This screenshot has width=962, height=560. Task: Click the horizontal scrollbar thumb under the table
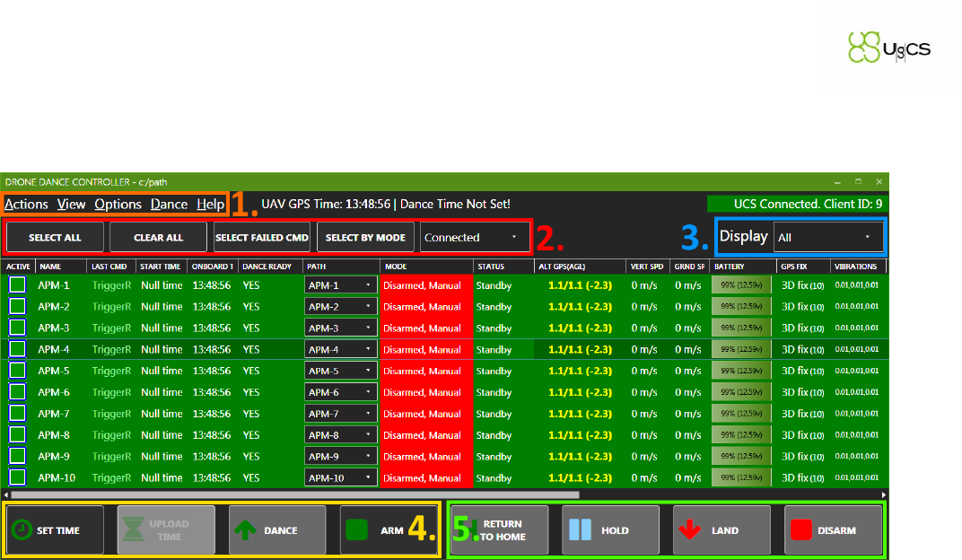point(295,494)
